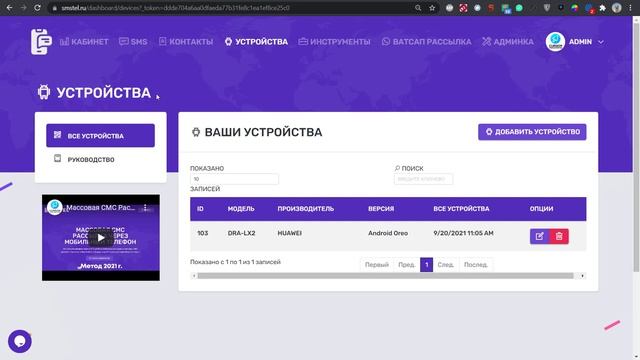Click the table scrollbar's left arrow
The image size is (640, 360).
click(194, 276)
